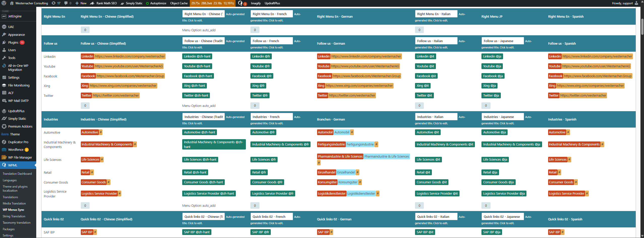Click the UAE sidebar icon

click(x=4, y=27)
